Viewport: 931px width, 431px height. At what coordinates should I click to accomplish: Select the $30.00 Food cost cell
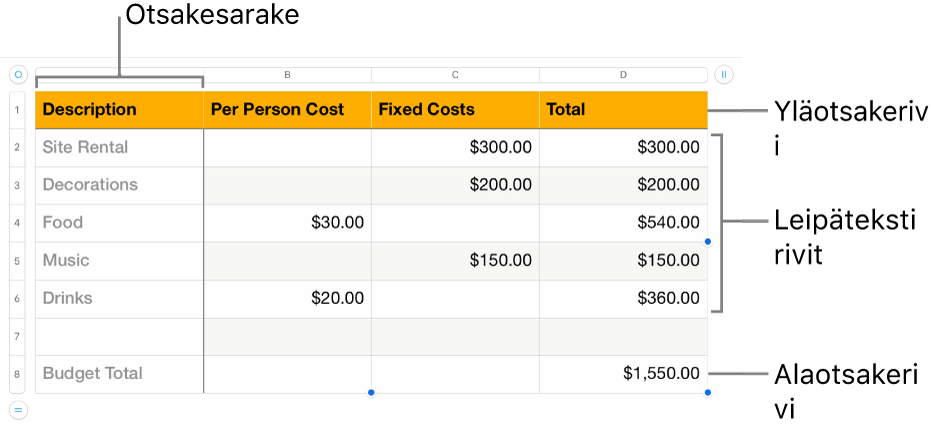[287, 222]
